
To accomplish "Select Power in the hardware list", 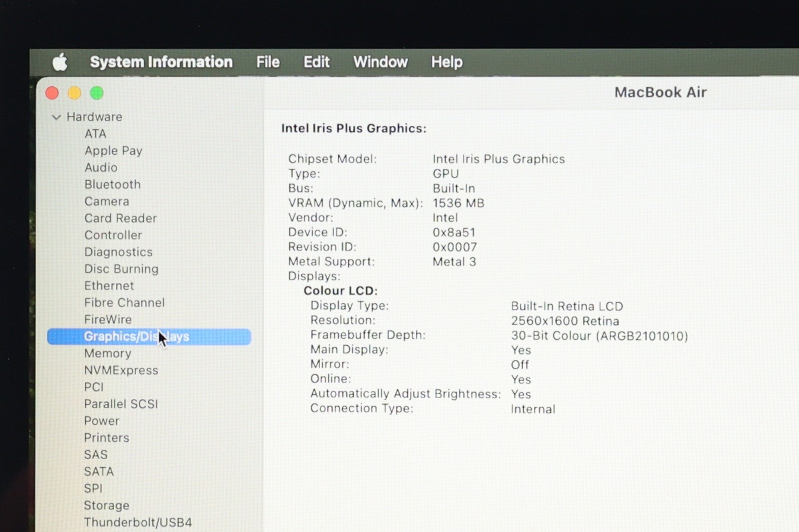I will coord(101,421).
